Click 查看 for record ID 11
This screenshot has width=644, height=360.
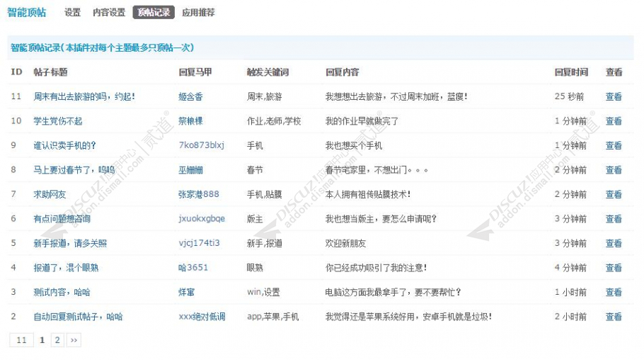pos(614,96)
